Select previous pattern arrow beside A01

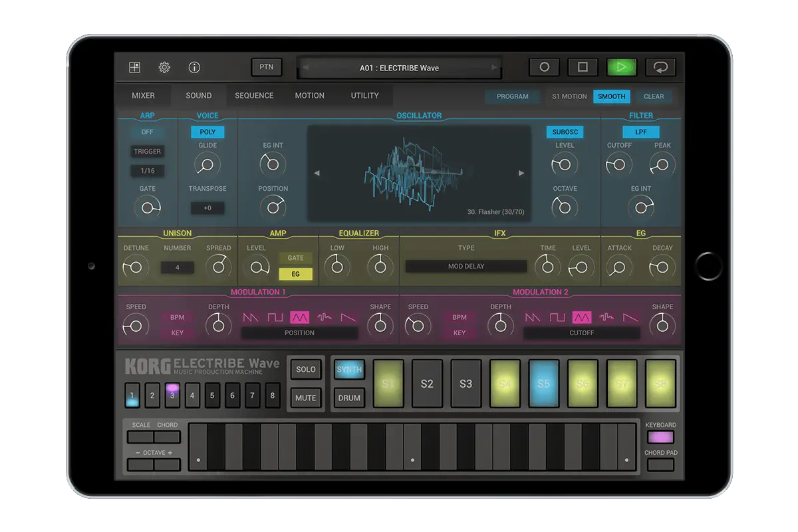(305, 68)
